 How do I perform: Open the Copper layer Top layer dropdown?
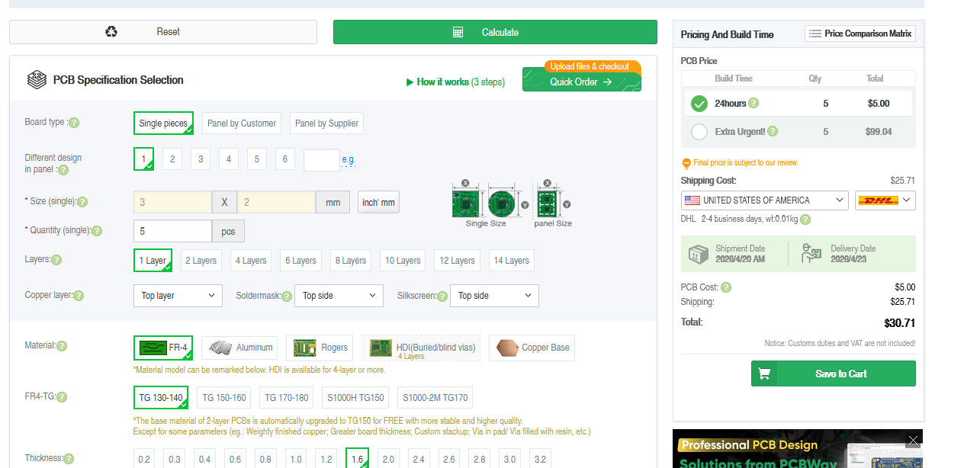click(178, 296)
